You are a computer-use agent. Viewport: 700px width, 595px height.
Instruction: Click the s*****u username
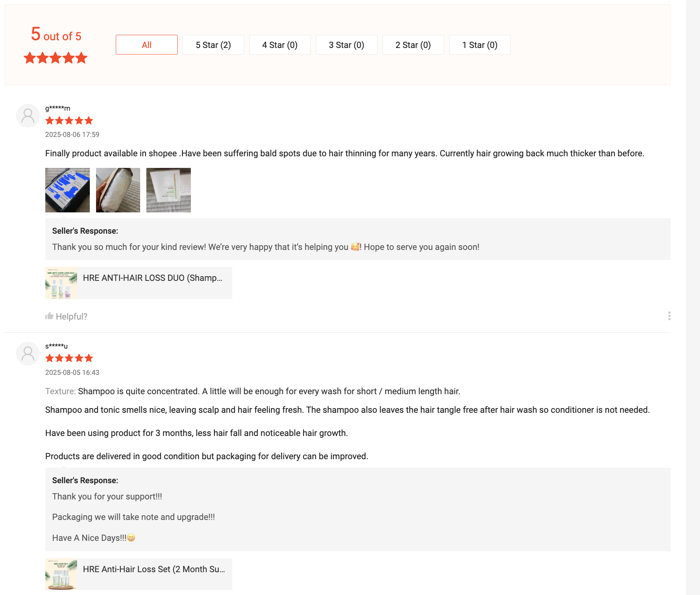[57, 346]
